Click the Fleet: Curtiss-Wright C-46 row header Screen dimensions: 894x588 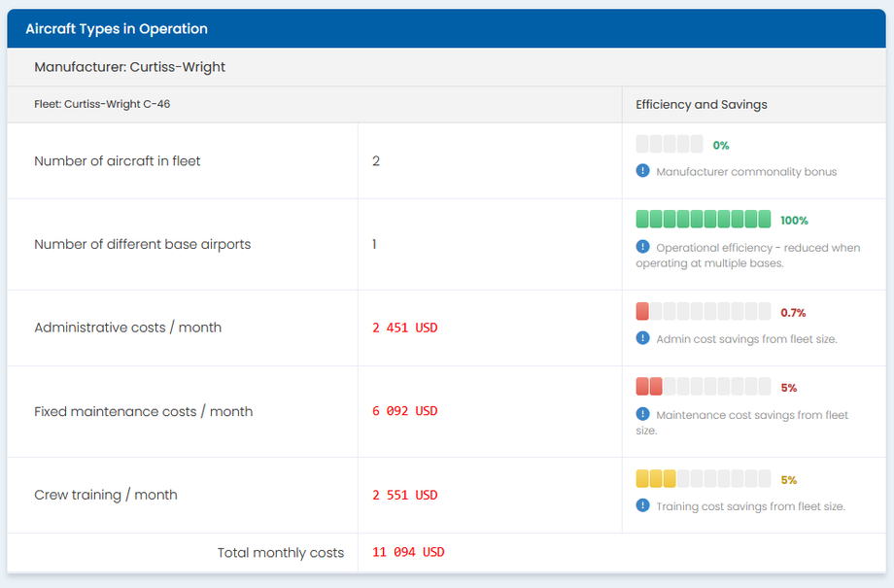click(102, 104)
